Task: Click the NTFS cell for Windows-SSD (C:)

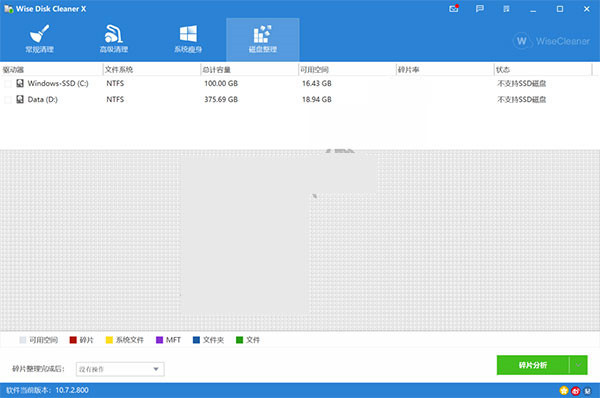Action: pos(115,83)
